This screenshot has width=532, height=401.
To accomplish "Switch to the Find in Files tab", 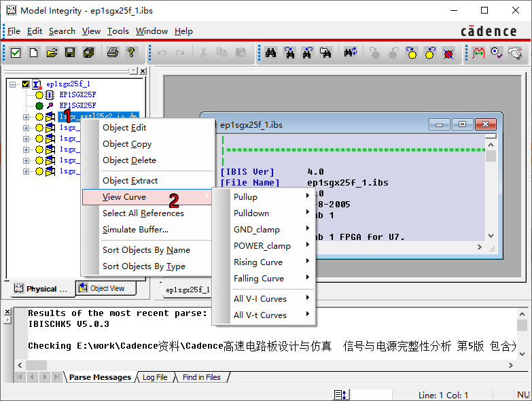I will (x=202, y=377).
